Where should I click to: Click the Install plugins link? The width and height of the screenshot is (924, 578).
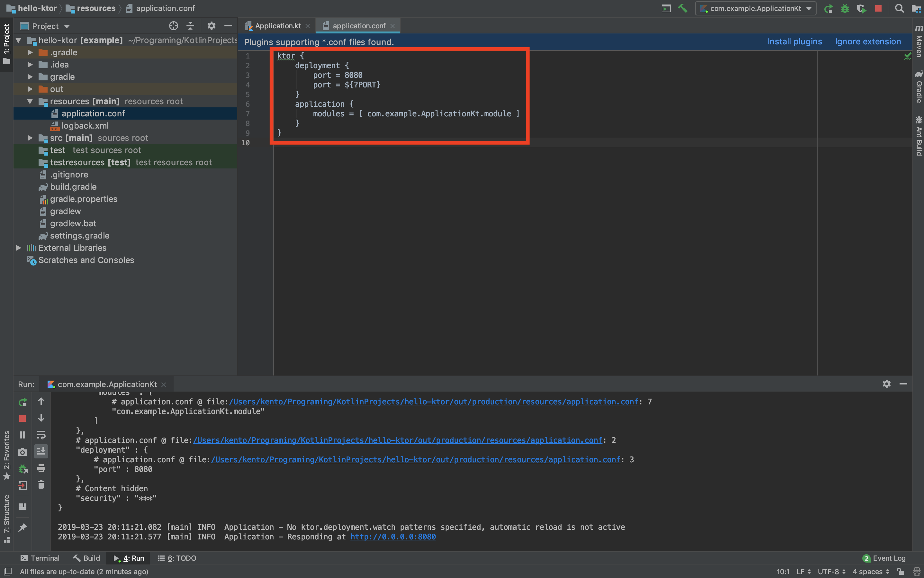tap(794, 42)
